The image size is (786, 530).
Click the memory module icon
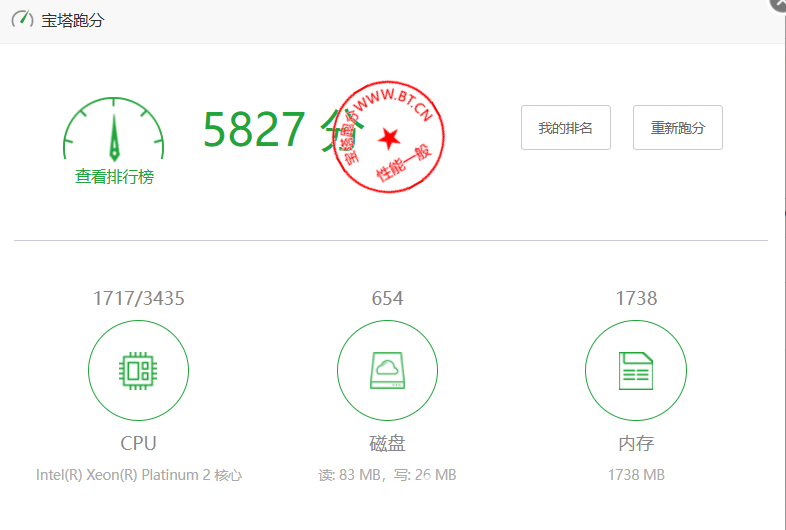click(635, 372)
